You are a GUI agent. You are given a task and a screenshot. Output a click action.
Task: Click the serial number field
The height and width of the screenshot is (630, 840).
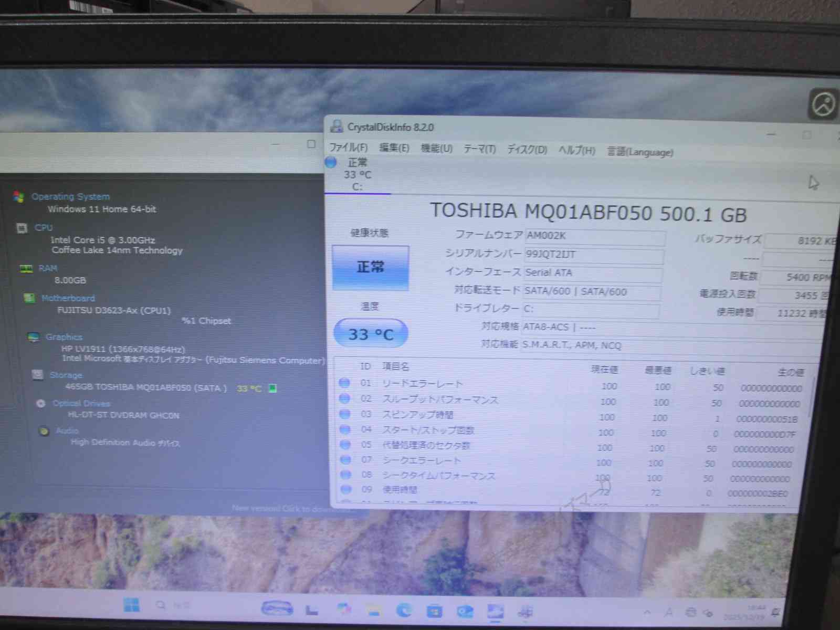593,255
